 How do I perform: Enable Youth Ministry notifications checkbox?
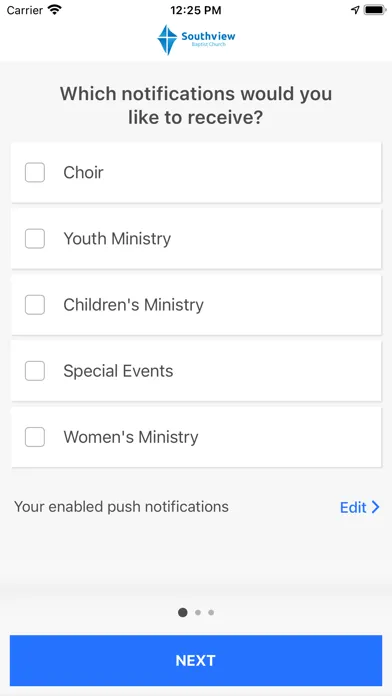click(x=35, y=238)
